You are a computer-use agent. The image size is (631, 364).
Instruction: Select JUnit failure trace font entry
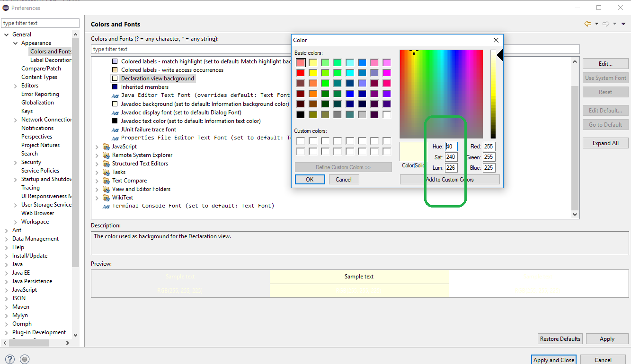pos(144,130)
